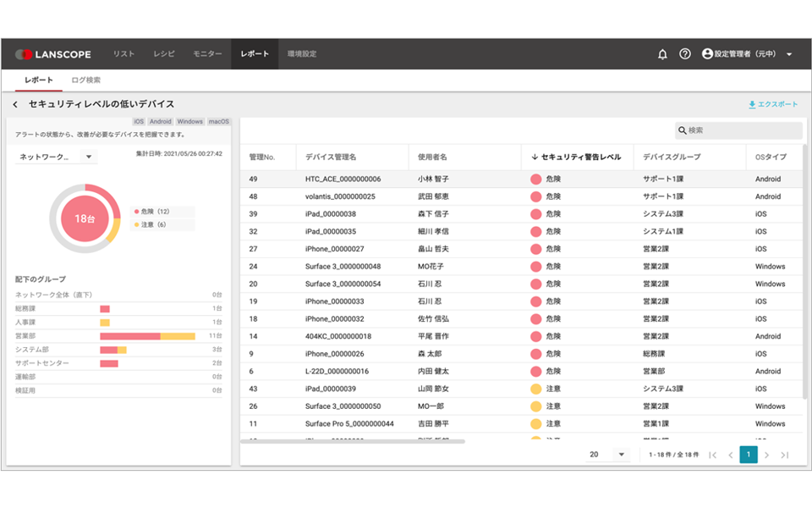
Task: Open the help question mark icon
Action: pyautogui.click(x=684, y=54)
